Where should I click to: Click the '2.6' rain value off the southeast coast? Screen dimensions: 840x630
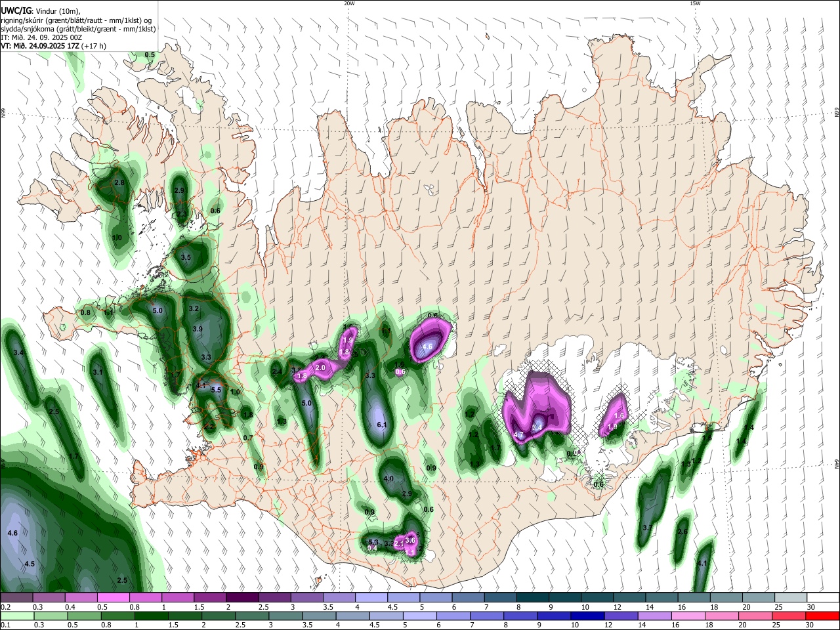pos(682,532)
